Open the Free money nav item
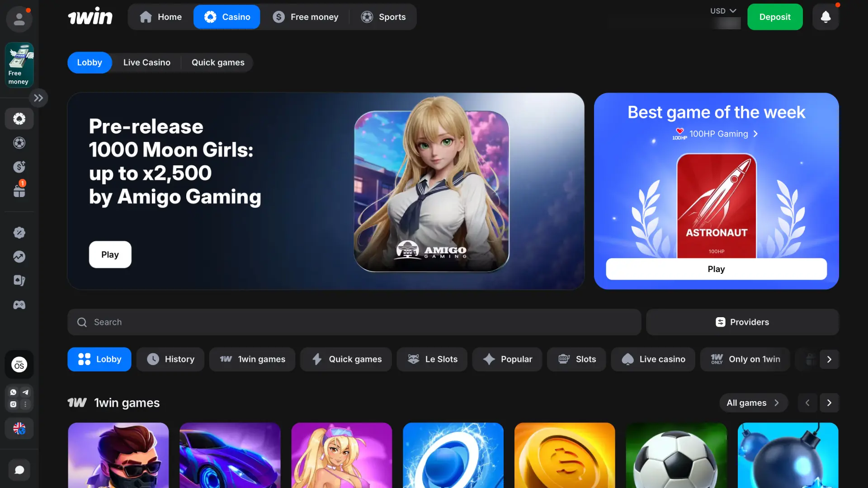The width and height of the screenshot is (868, 488). click(x=305, y=17)
